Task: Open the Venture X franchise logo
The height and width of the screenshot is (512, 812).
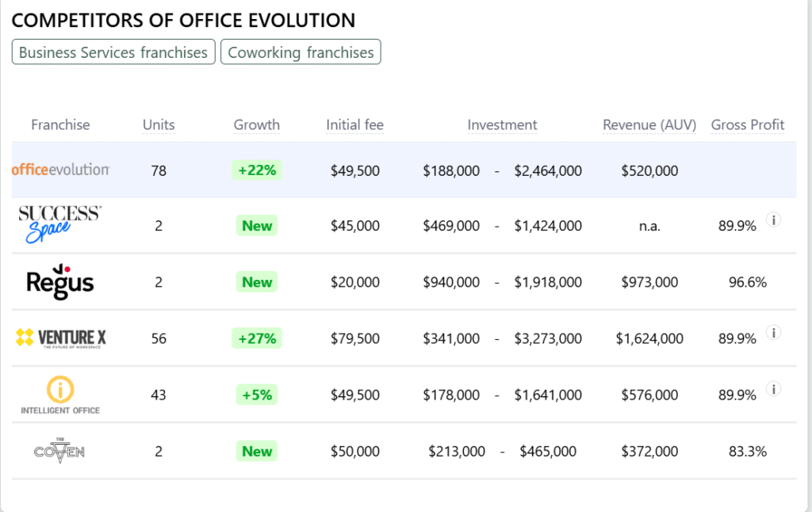Action: (60, 338)
